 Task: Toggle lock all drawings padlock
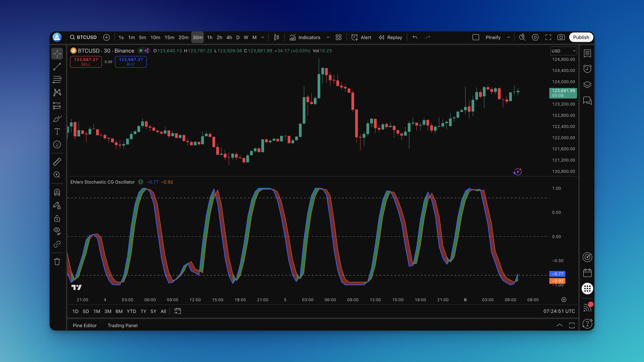57,219
